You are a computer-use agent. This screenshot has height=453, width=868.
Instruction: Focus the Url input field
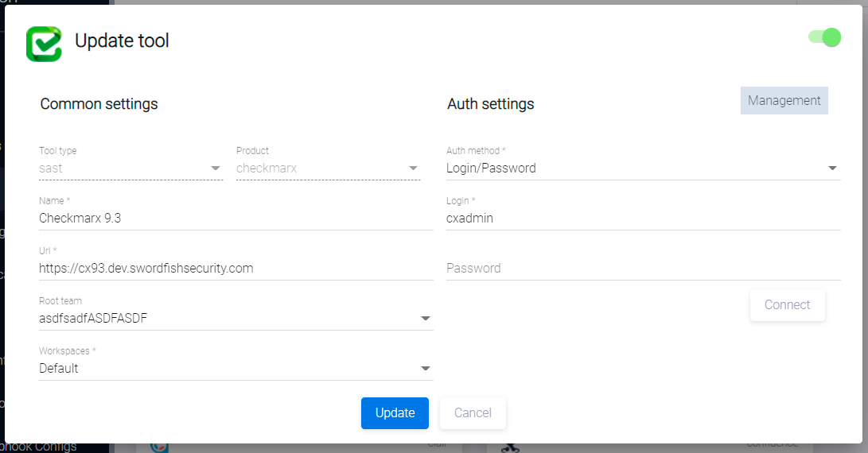coord(235,269)
